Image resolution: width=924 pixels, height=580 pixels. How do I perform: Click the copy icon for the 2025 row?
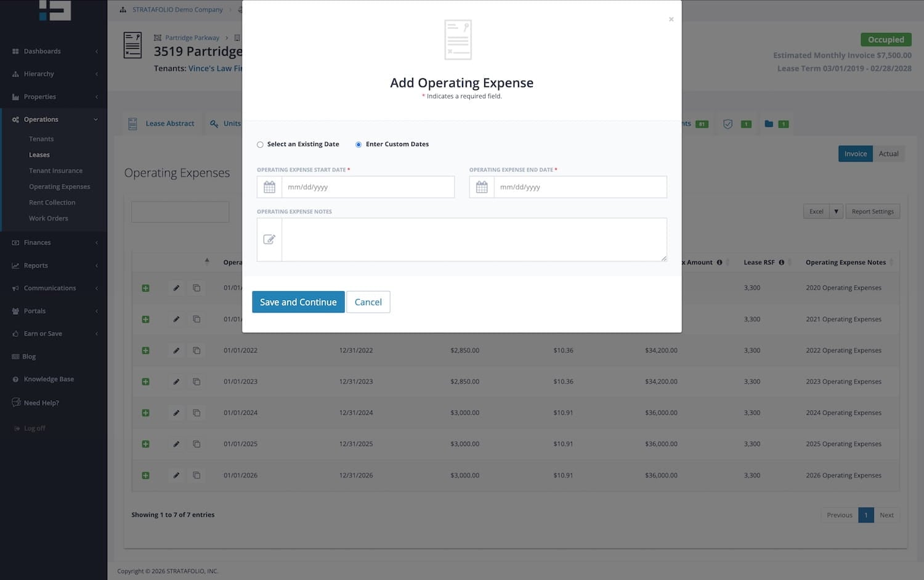click(197, 444)
